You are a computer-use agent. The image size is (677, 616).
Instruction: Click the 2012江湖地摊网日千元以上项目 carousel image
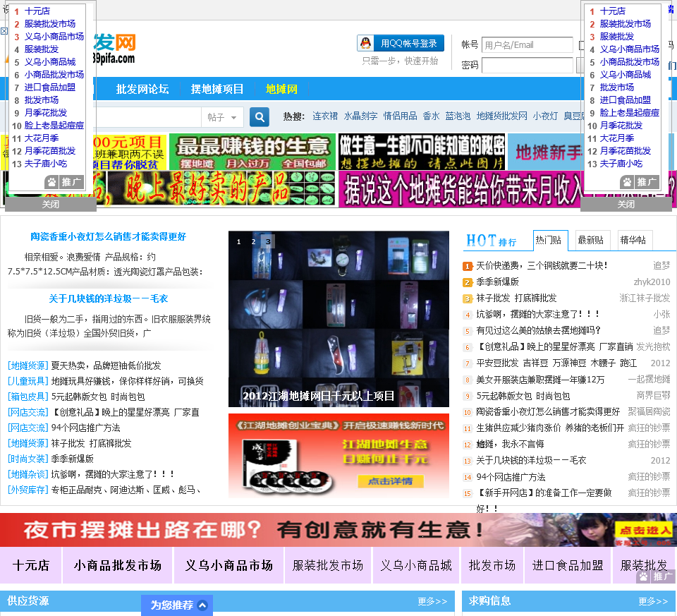tap(338, 319)
